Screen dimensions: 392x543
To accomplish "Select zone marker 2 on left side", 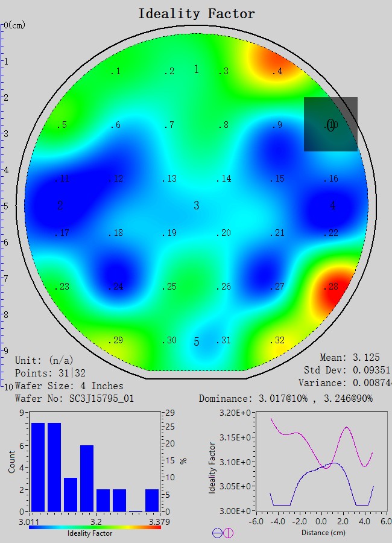I will [60, 206].
